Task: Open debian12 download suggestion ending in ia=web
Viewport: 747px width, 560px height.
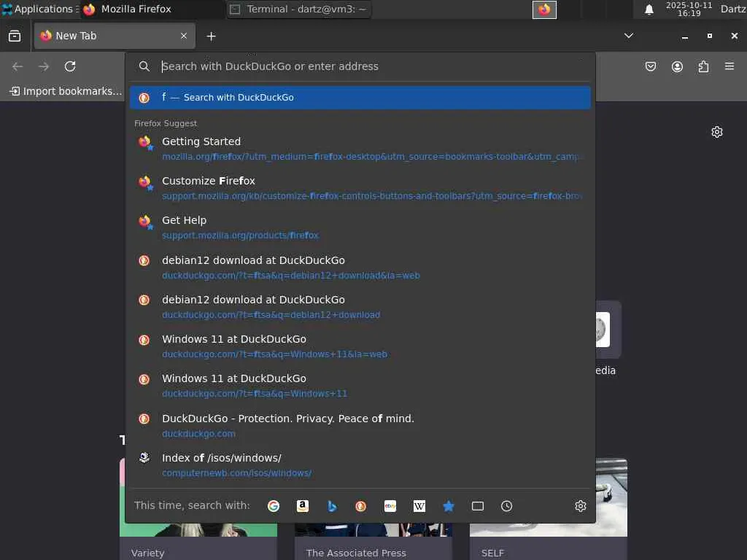Action: coord(360,268)
